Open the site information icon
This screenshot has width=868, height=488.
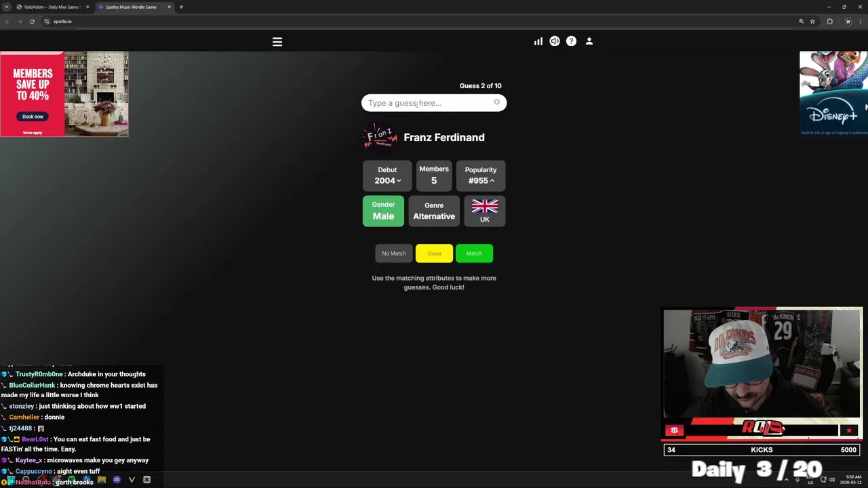[x=47, y=21]
